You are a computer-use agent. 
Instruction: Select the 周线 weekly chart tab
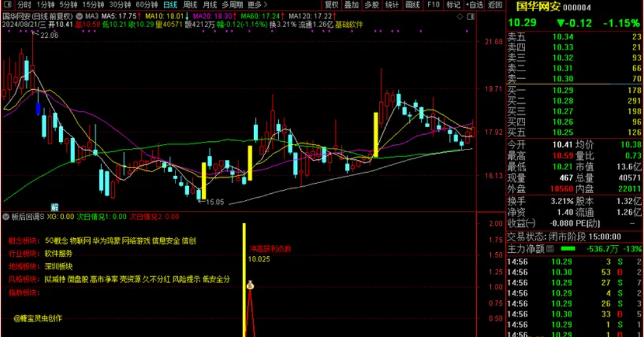tap(190, 4)
